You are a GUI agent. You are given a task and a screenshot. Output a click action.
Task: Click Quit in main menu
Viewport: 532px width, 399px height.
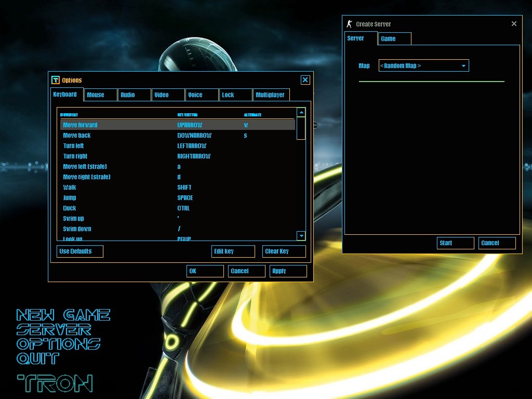tap(37, 358)
